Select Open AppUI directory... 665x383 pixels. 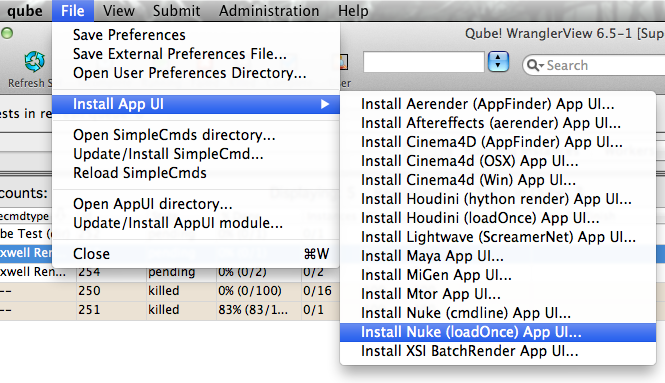pos(196,204)
